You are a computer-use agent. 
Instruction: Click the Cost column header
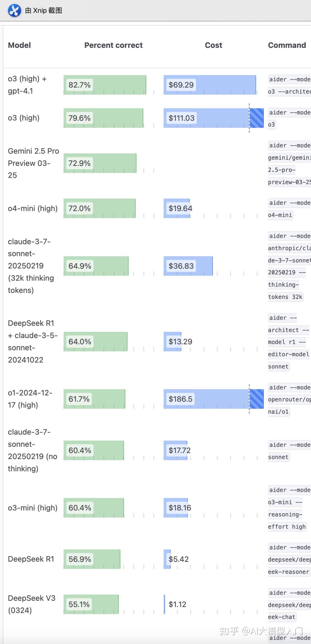[x=213, y=45]
